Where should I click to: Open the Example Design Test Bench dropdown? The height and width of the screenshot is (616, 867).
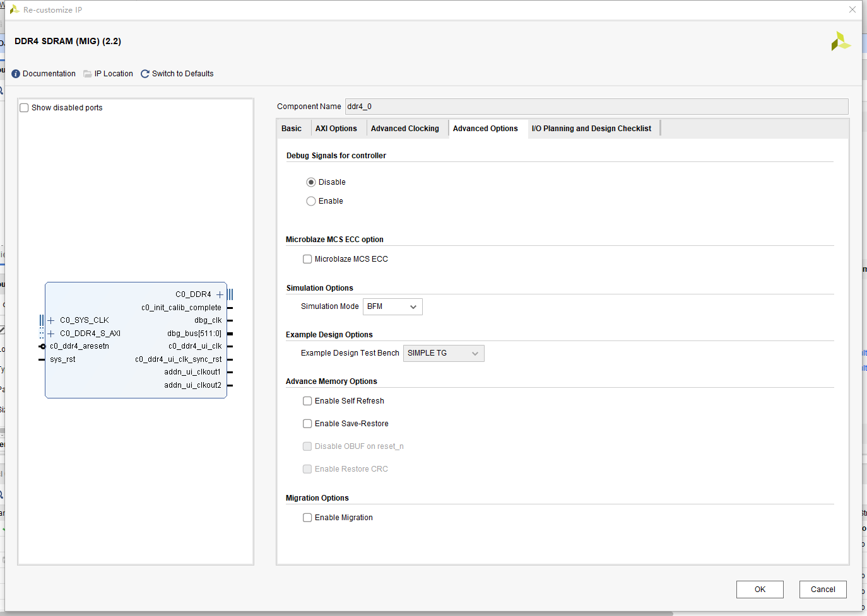pos(443,353)
